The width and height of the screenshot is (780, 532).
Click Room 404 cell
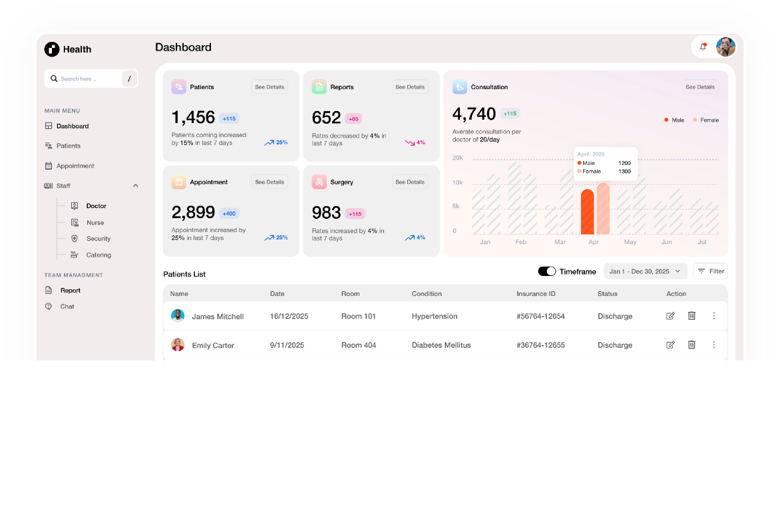[359, 345]
